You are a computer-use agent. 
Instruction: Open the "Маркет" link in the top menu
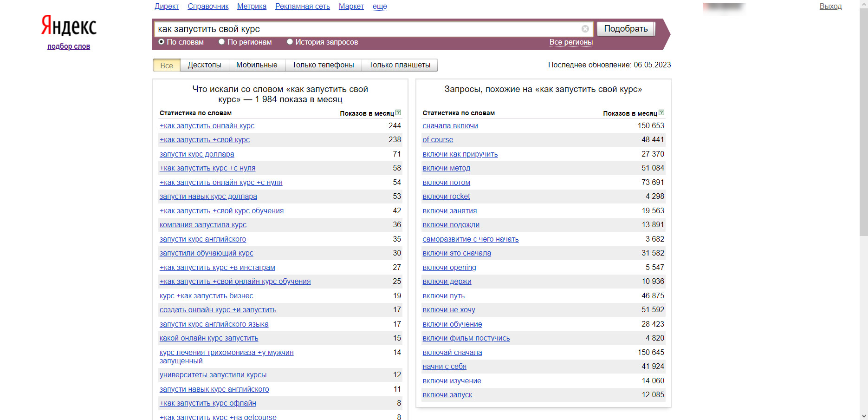[x=351, y=6]
